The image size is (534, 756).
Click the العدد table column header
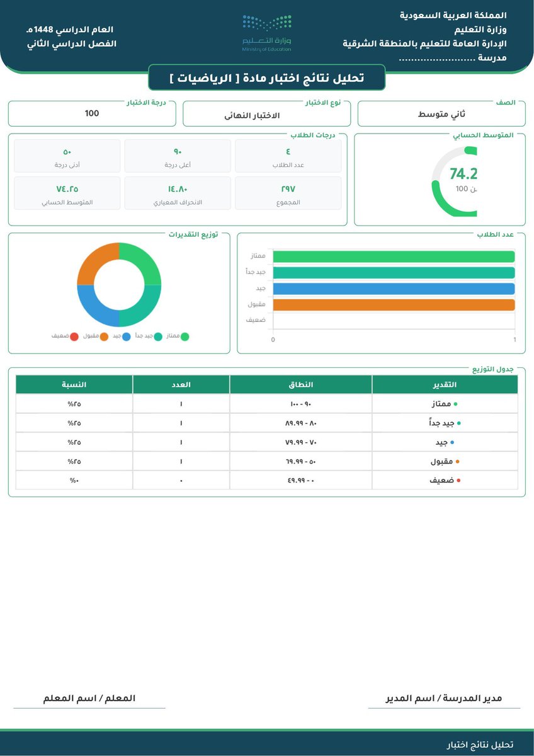click(181, 384)
